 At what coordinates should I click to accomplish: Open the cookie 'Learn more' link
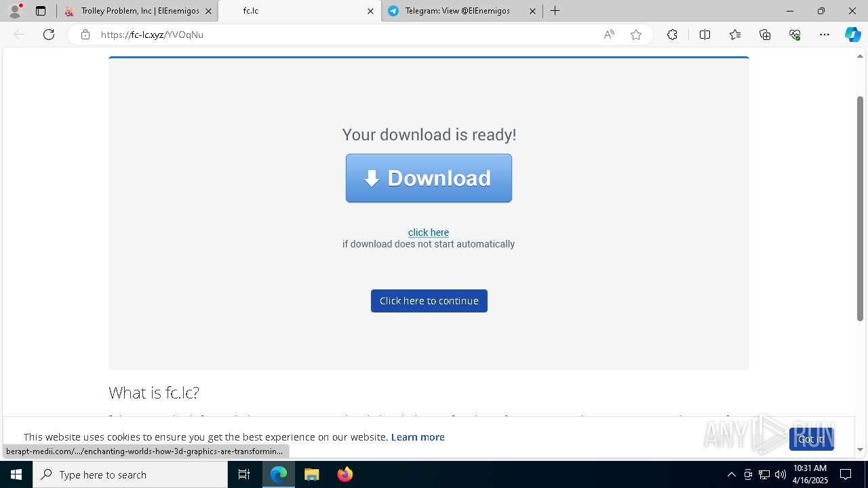click(x=418, y=437)
